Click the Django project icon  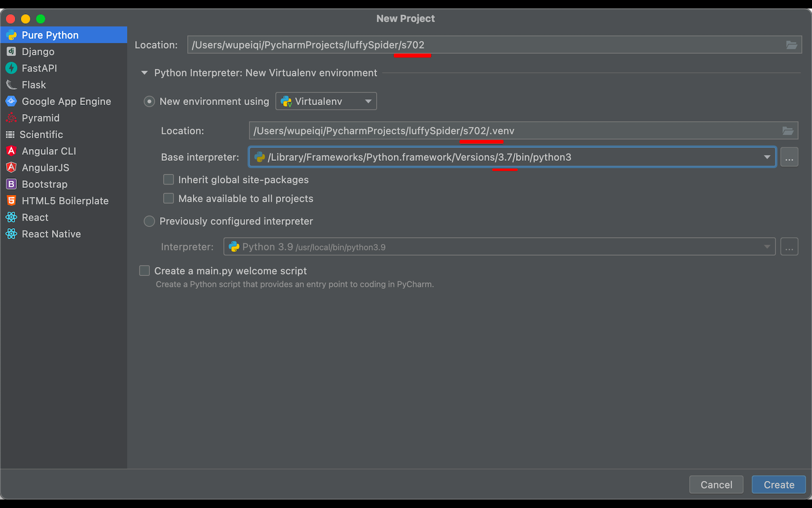11,51
